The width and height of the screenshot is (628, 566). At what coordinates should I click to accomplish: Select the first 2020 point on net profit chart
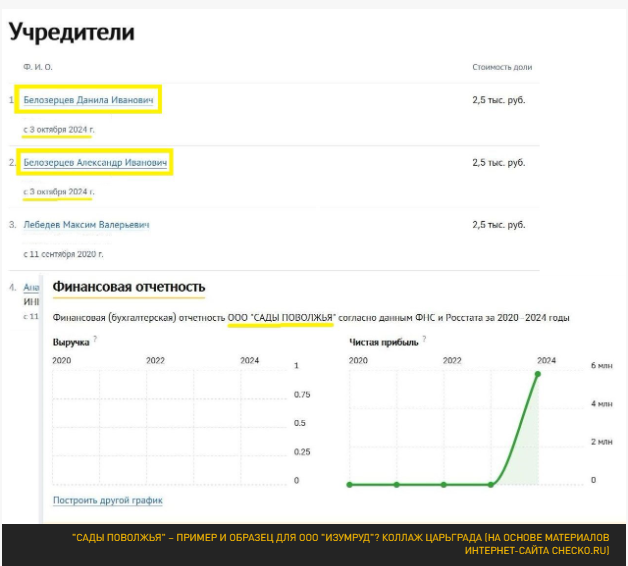click(350, 484)
